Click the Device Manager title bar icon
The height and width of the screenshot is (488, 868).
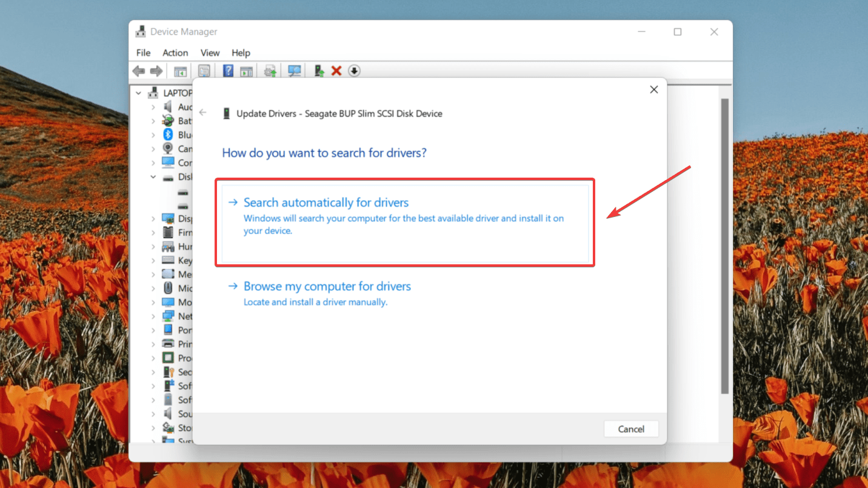pos(141,32)
